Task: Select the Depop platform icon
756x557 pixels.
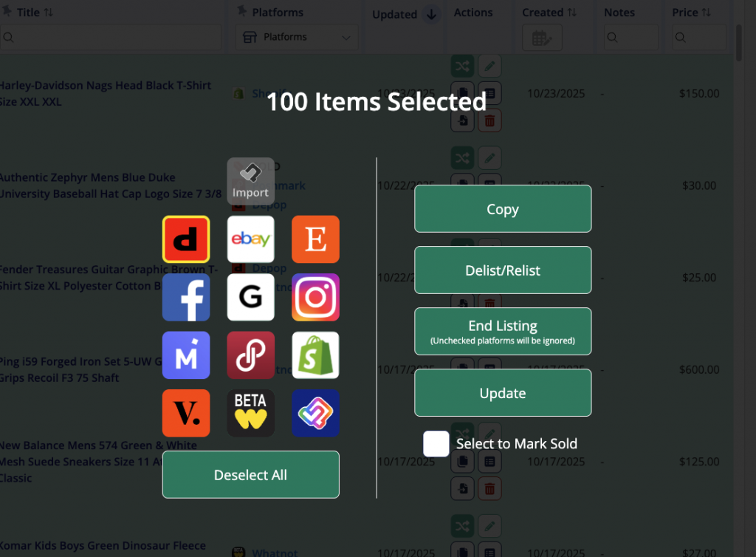Action: pyautogui.click(x=186, y=239)
